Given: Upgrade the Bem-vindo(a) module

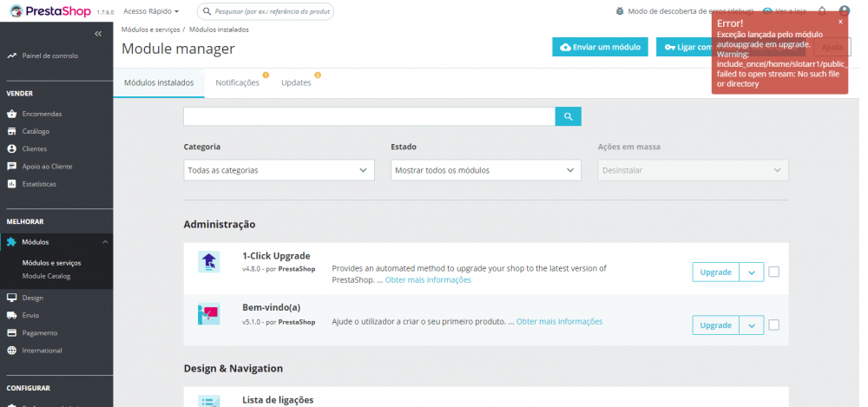Looking at the screenshot, I should (716, 325).
